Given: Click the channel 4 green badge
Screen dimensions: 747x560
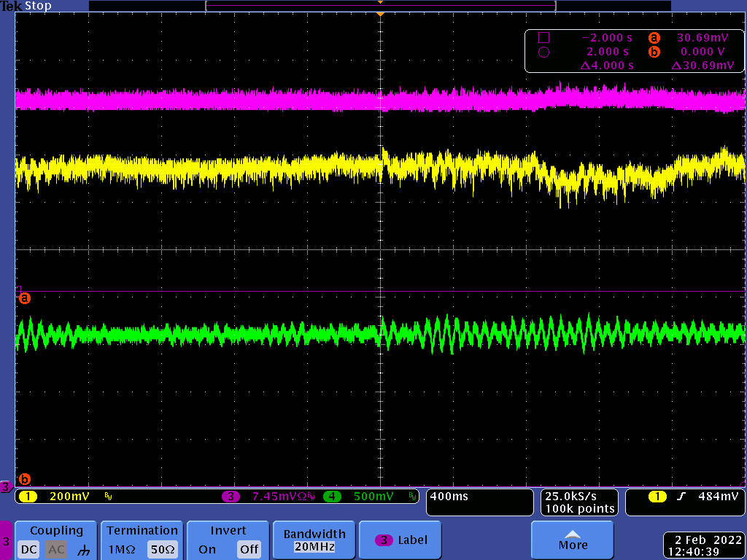Looking at the screenshot, I should pos(333,497).
